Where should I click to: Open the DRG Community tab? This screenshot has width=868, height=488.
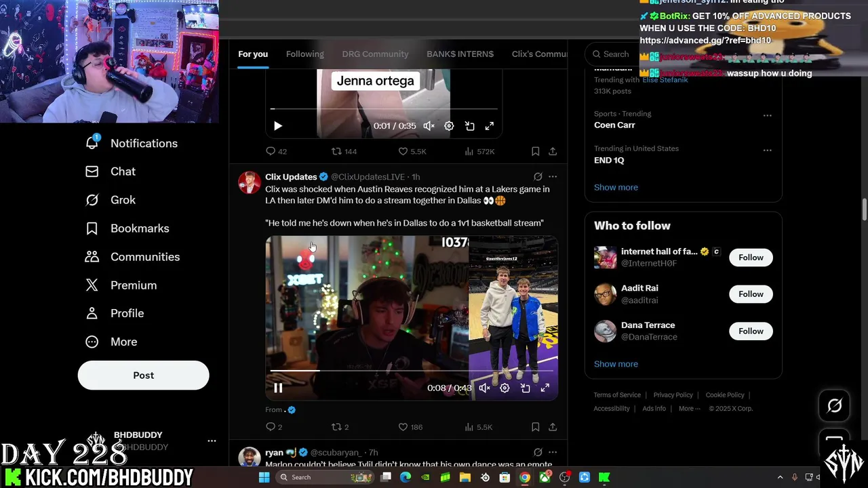pos(375,54)
